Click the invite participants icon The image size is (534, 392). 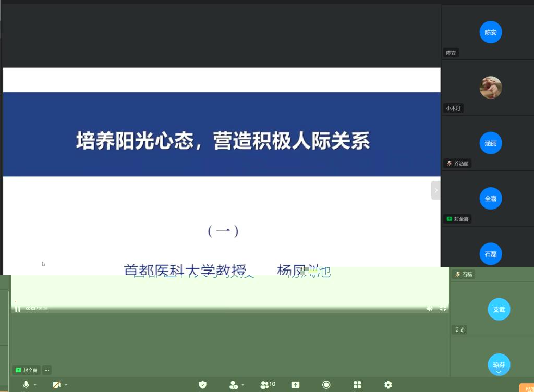(234, 385)
